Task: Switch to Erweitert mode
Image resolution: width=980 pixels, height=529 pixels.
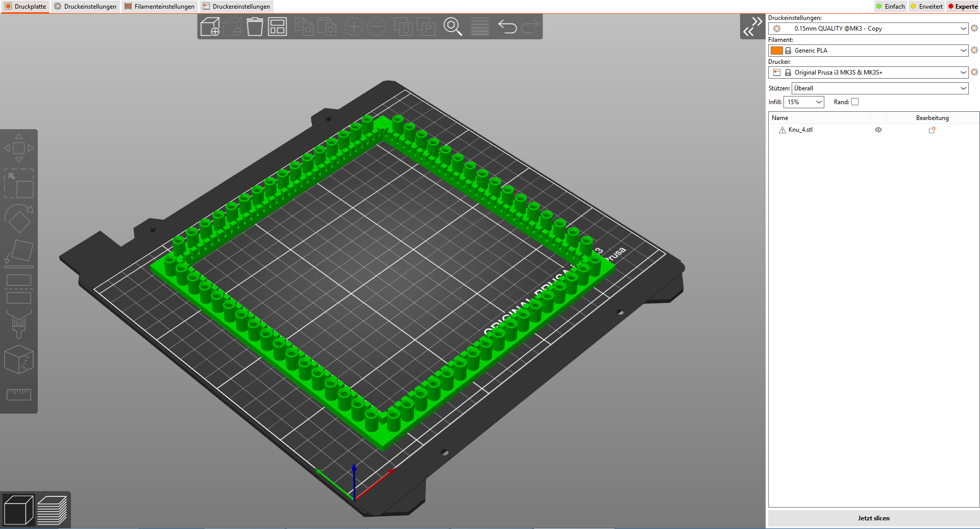Action: pos(926,7)
